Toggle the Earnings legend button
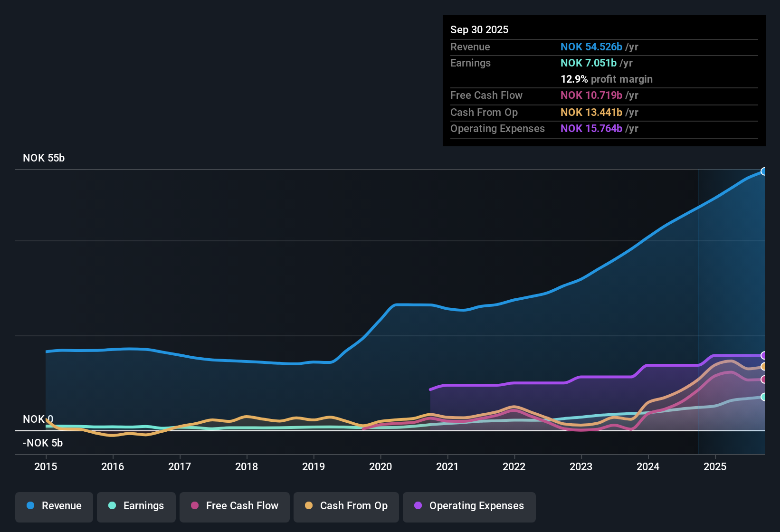The width and height of the screenshot is (780, 532). point(136,507)
